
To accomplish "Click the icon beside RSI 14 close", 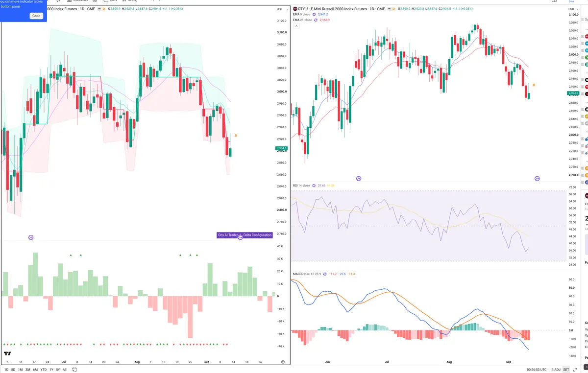I will [x=314, y=186].
